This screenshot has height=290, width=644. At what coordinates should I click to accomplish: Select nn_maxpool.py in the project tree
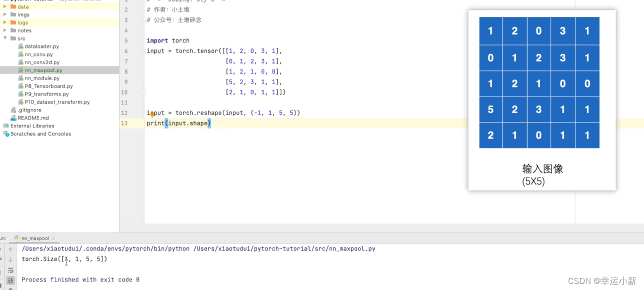43,70
